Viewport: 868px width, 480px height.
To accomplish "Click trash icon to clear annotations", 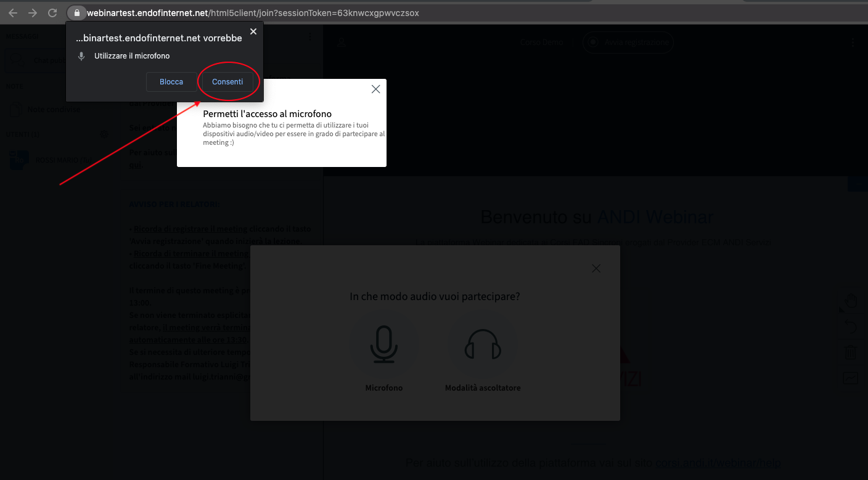I will (x=851, y=352).
